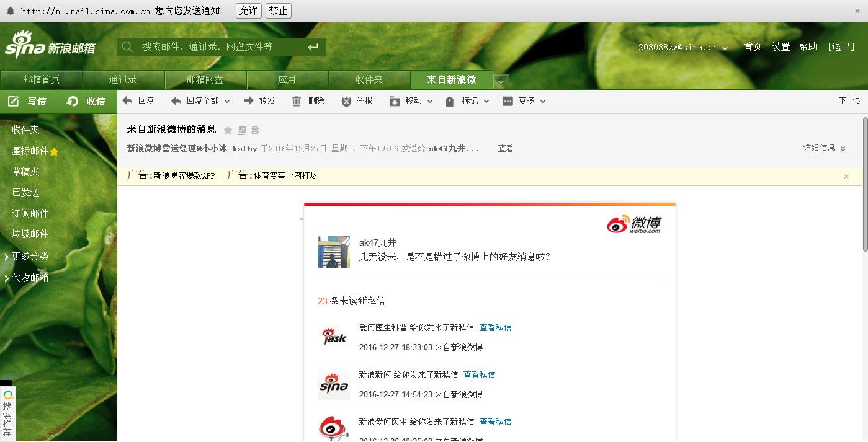This screenshot has width=868, height=442.
Task: Forward the mail with 转发
Action: (259, 101)
